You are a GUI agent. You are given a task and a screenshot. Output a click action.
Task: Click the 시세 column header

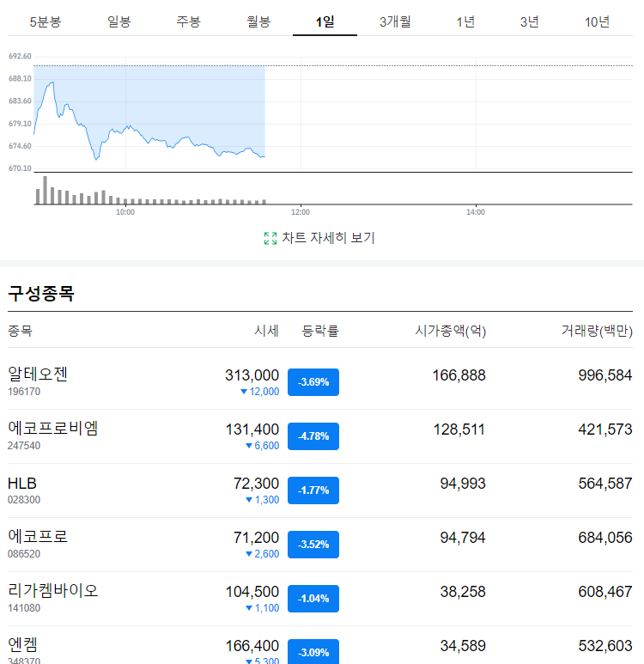coord(266,331)
